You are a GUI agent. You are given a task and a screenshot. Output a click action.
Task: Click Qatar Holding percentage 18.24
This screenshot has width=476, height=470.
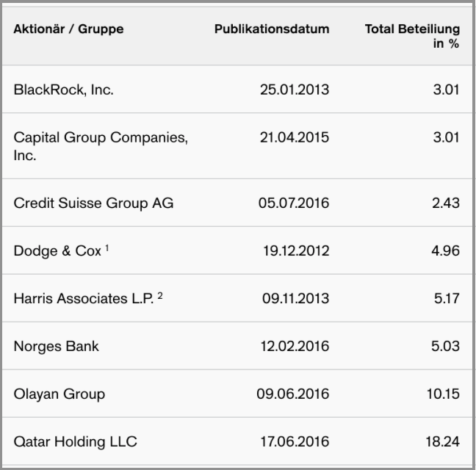pyautogui.click(x=443, y=442)
